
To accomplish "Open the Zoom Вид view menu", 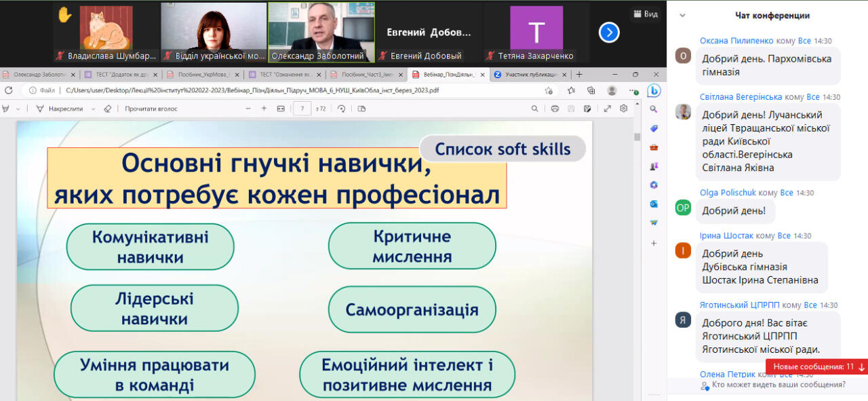I will [x=645, y=14].
